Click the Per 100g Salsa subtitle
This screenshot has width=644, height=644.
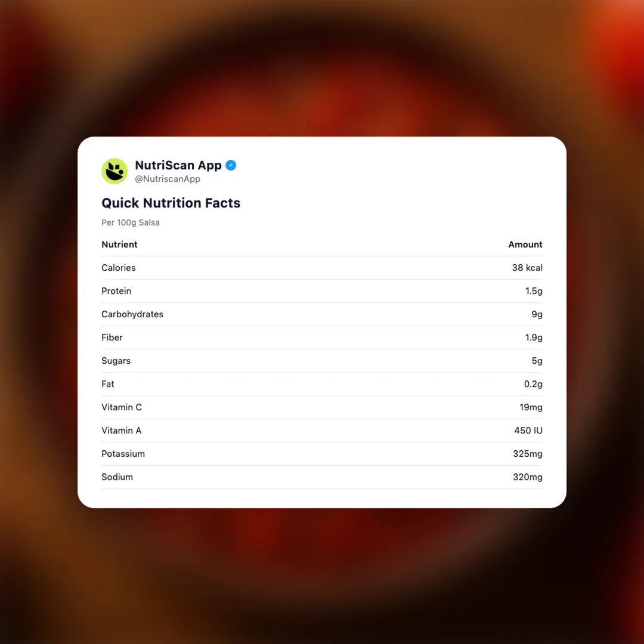[131, 222]
